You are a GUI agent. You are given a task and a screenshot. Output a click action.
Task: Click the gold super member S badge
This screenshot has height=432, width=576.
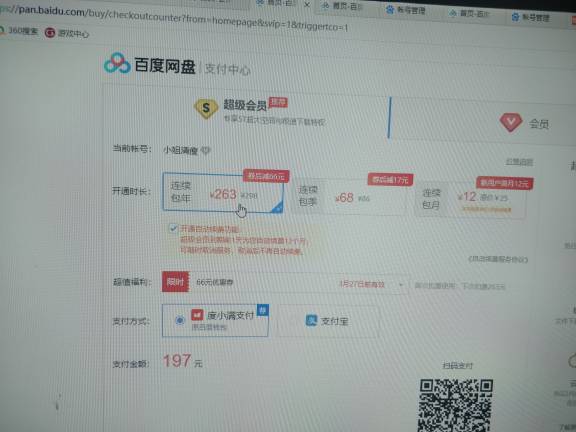pyautogui.click(x=206, y=109)
